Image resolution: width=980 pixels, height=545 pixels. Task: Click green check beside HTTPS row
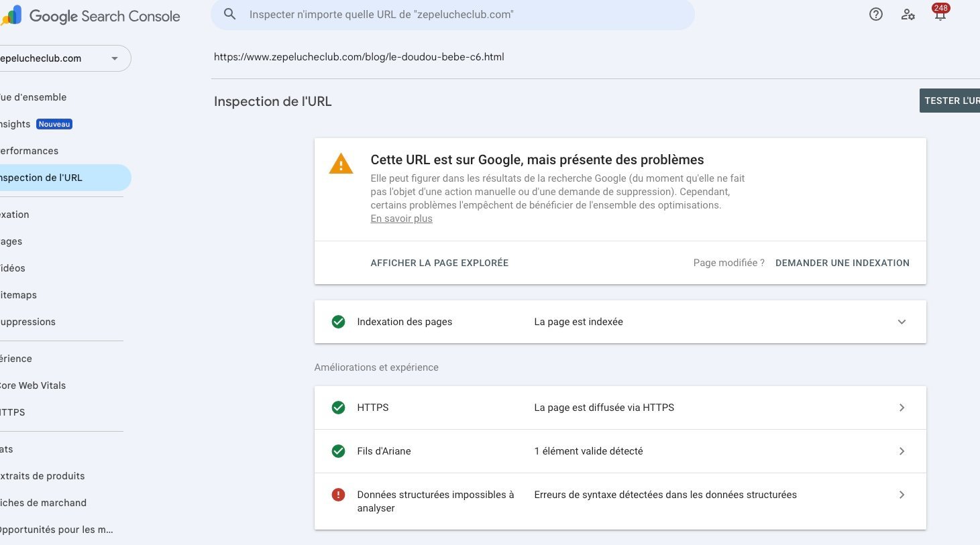point(339,408)
